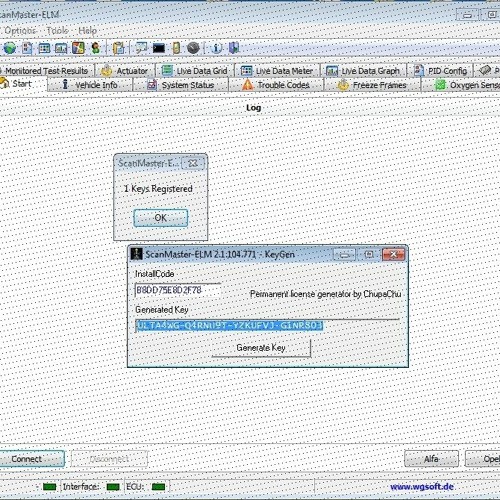500x500 pixels.
Task: Click the Generate Key button
Action: [261, 348]
